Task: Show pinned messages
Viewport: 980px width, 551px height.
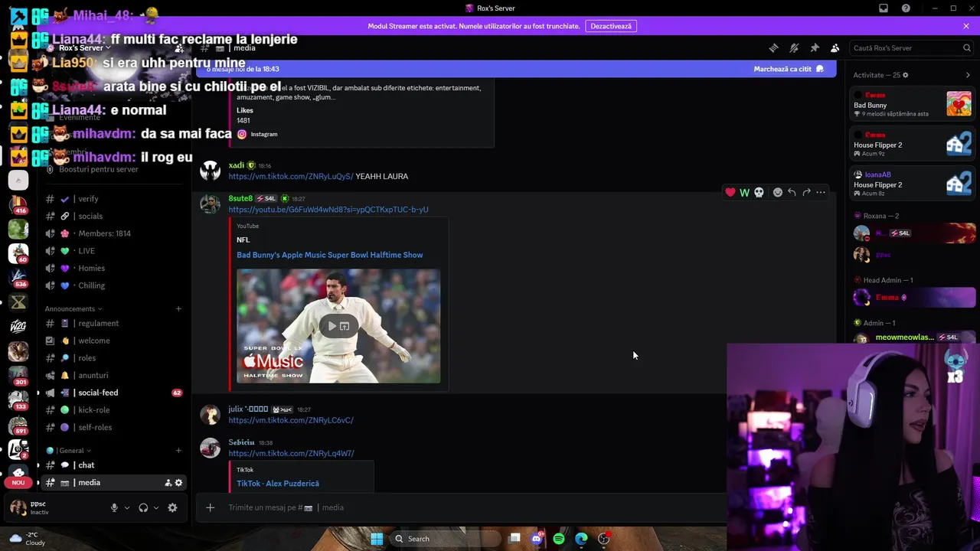Action: pos(815,47)
